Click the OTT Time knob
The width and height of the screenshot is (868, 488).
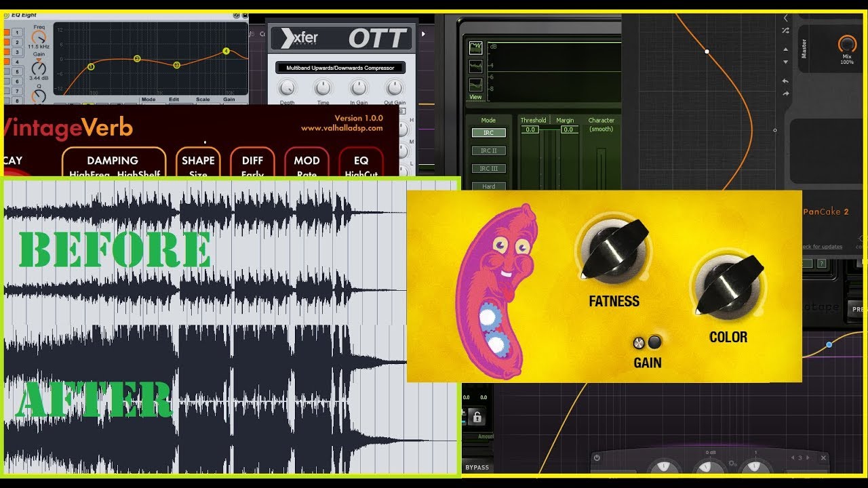323,87
